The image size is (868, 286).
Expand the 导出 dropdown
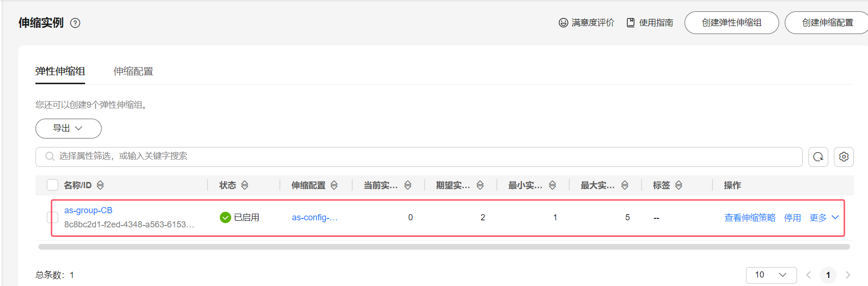coord(69,129)
